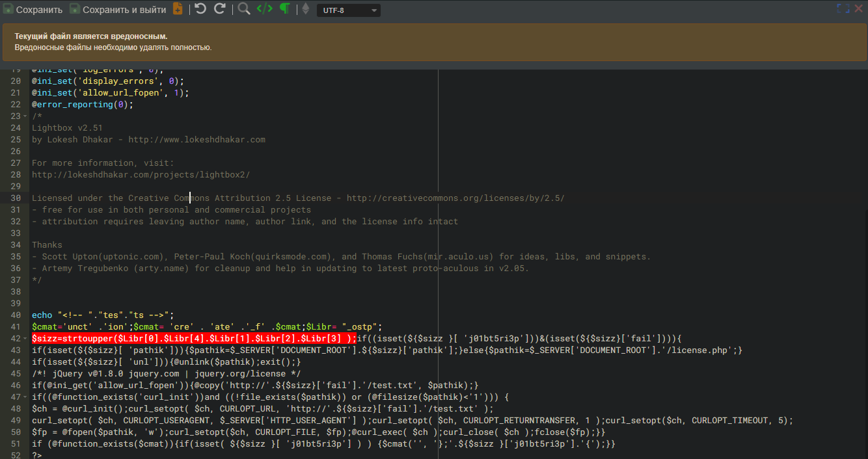Click the @error_reporting(0) line
Viewport: 868px width, 459px height.
(82, 105)
